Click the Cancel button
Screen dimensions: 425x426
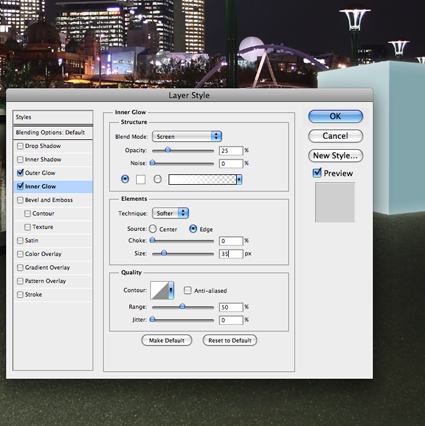click(x=335, y=136)
